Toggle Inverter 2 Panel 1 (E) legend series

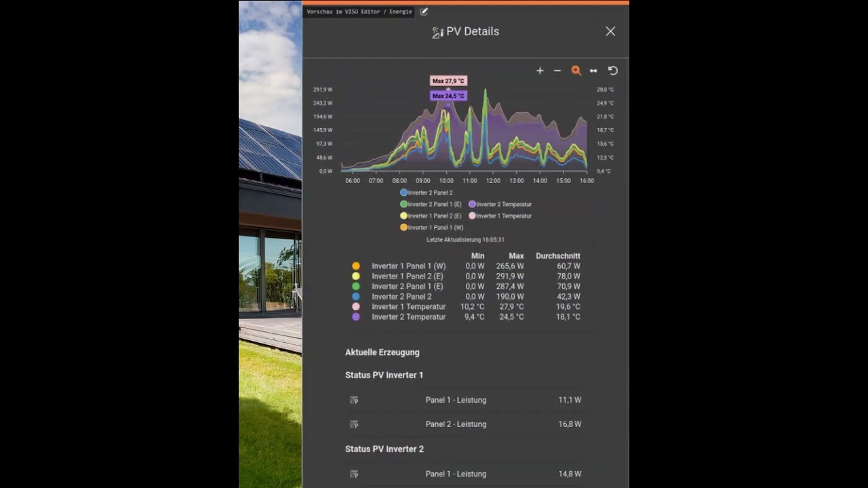(431, 204)
